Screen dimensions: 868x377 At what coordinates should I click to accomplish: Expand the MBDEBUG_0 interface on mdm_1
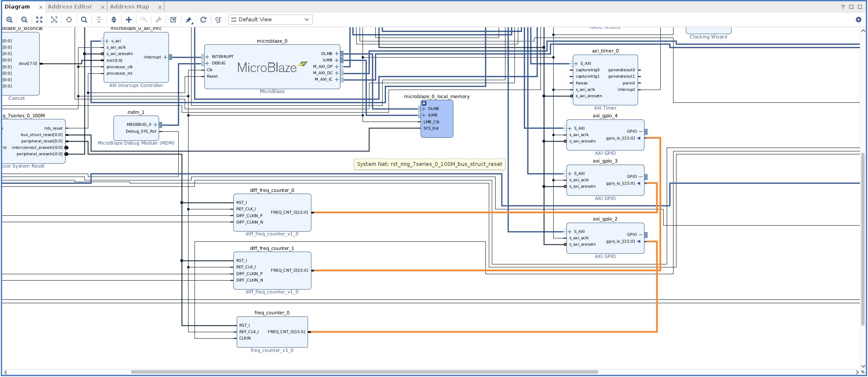tap(155, 125)
